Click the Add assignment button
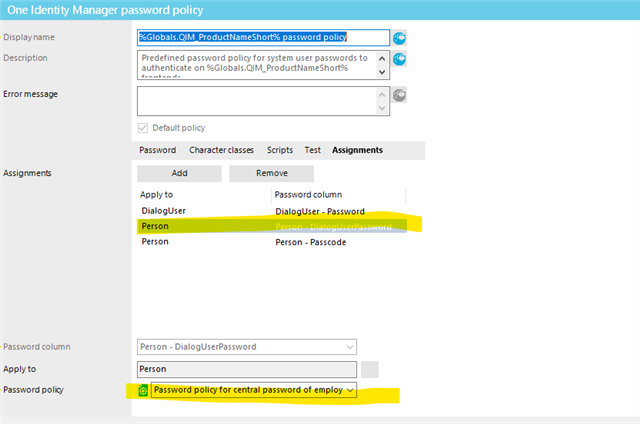640x424 pixels. (x=179, y=173)
